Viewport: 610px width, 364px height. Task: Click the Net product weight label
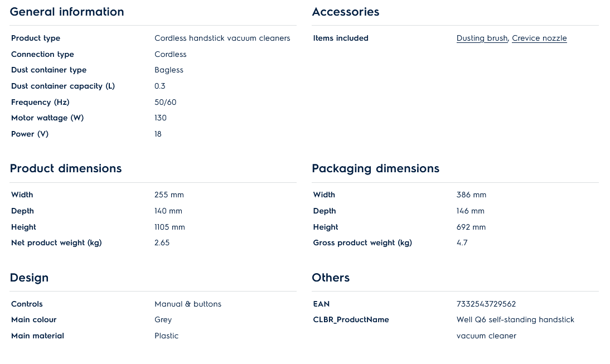[56, 243]
